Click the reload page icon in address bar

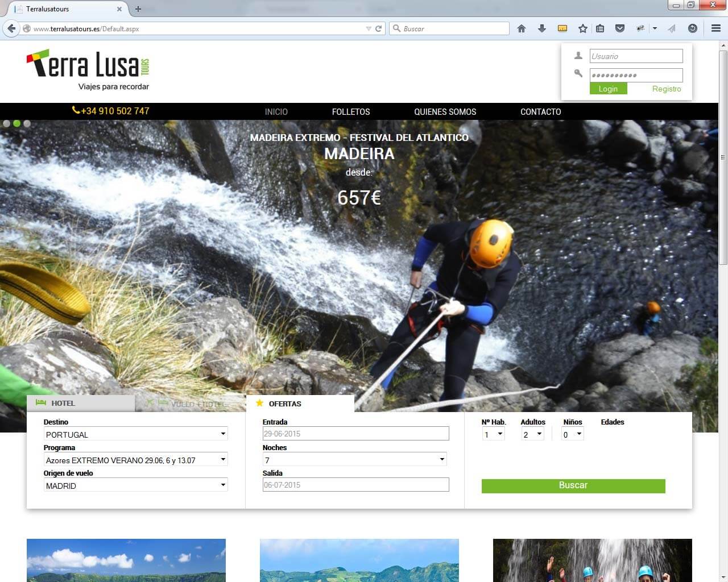tap(378, 28)
